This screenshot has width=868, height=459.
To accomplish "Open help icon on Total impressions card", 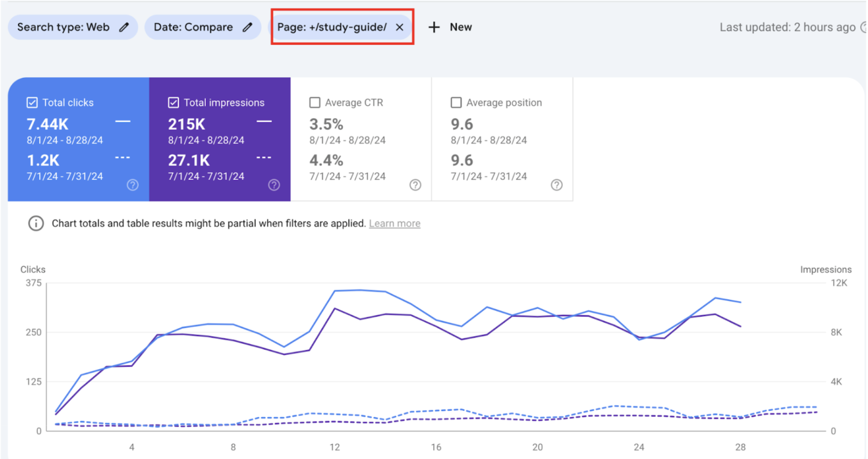I will click(x=274, y=185).
